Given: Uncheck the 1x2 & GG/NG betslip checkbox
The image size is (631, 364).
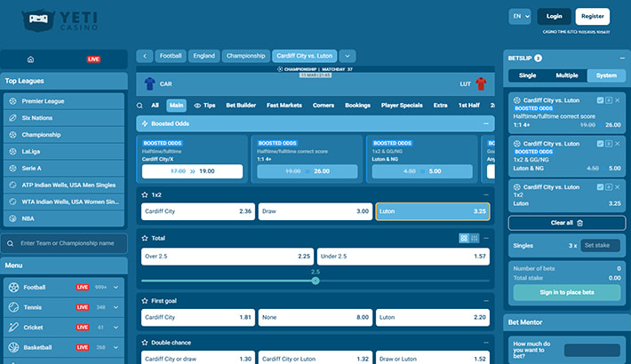Looking at the screenshot, I should 600,144.
